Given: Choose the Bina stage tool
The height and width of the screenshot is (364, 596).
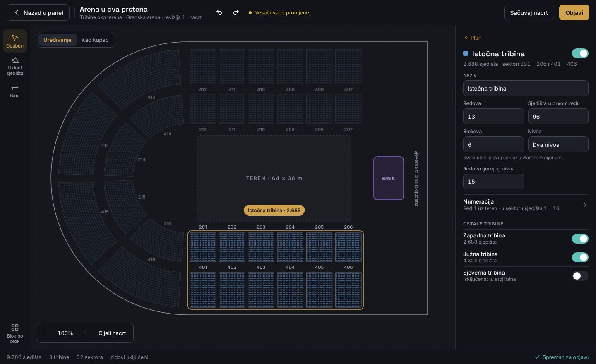Looking at the screenshot, I should click(x=15, y=91).
